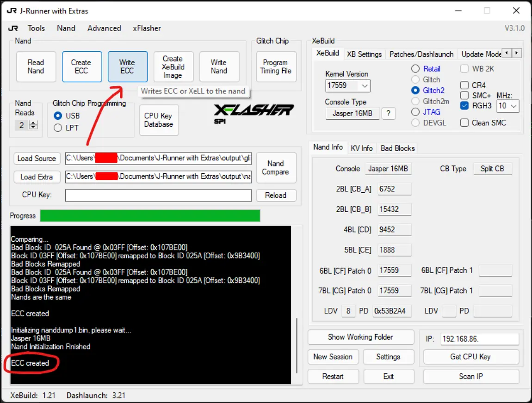
Task: Open the Advanced menu
Action: click(104, 28)
